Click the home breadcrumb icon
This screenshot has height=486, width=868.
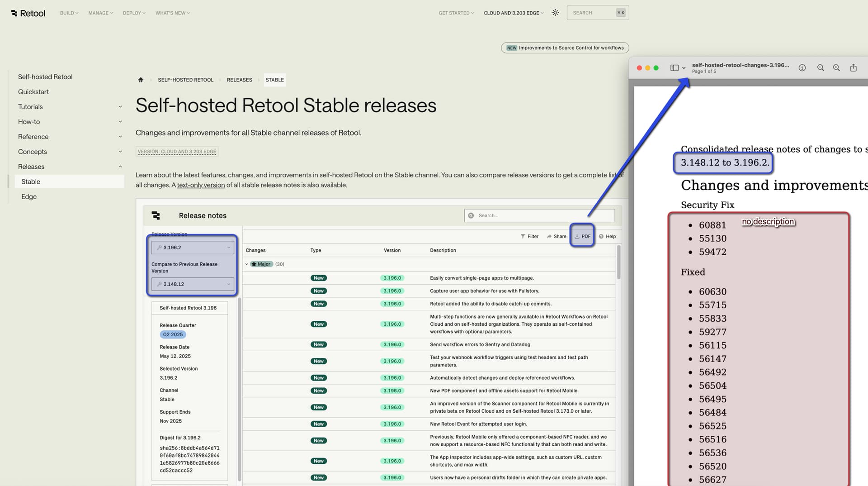pyautogui.click(x=141, y=80)
